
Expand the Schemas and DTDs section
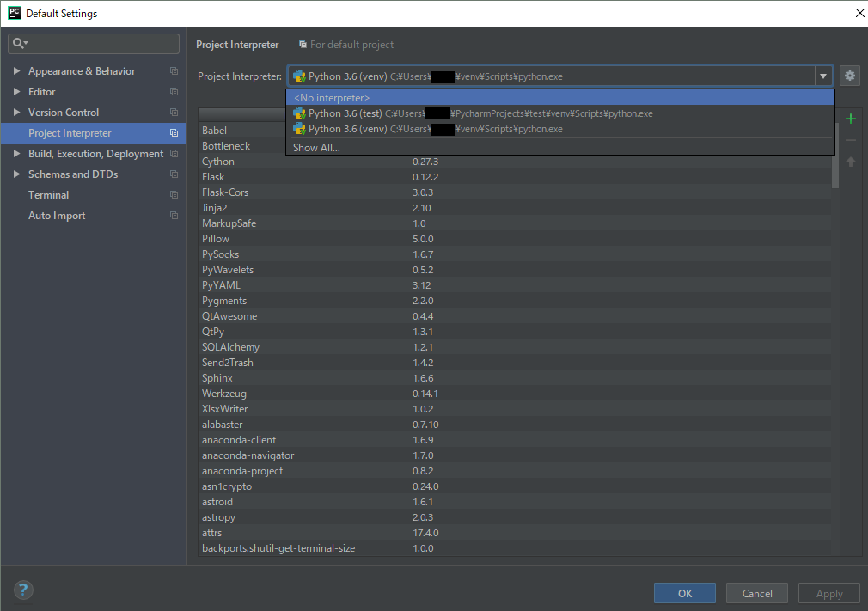pyautogui.click(x=16, y=174)
